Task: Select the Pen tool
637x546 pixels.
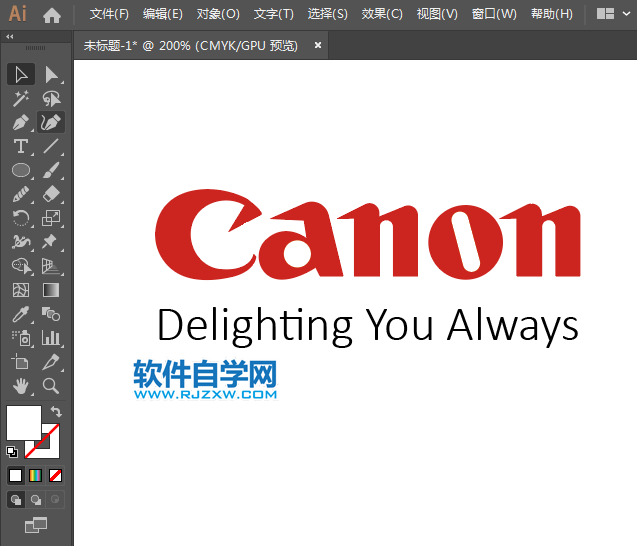Action: coord(21,122)
